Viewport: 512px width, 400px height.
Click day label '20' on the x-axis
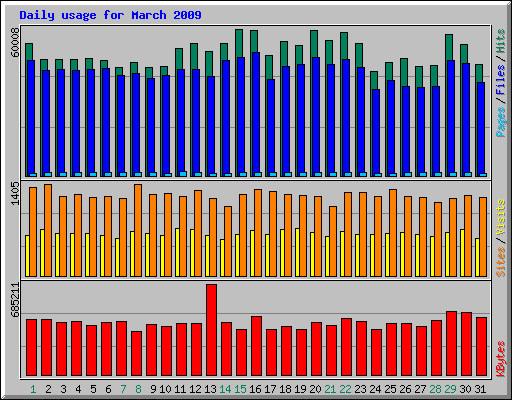pos(315,389)
